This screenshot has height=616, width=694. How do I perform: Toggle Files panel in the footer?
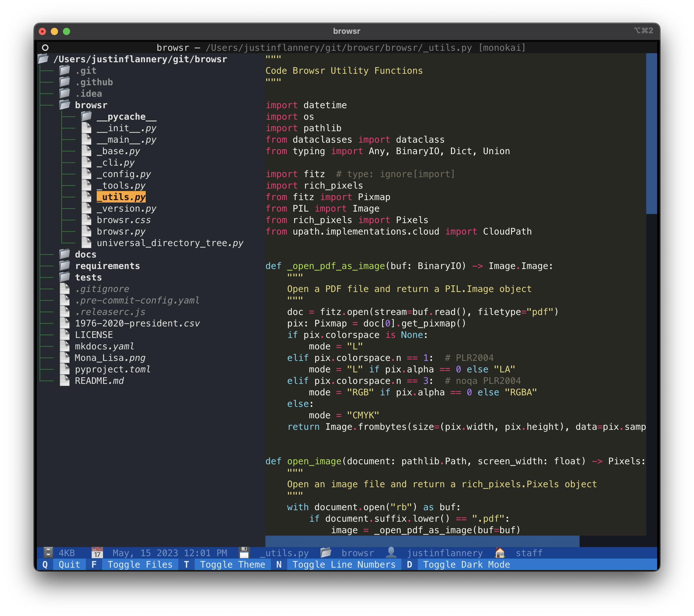140,564
